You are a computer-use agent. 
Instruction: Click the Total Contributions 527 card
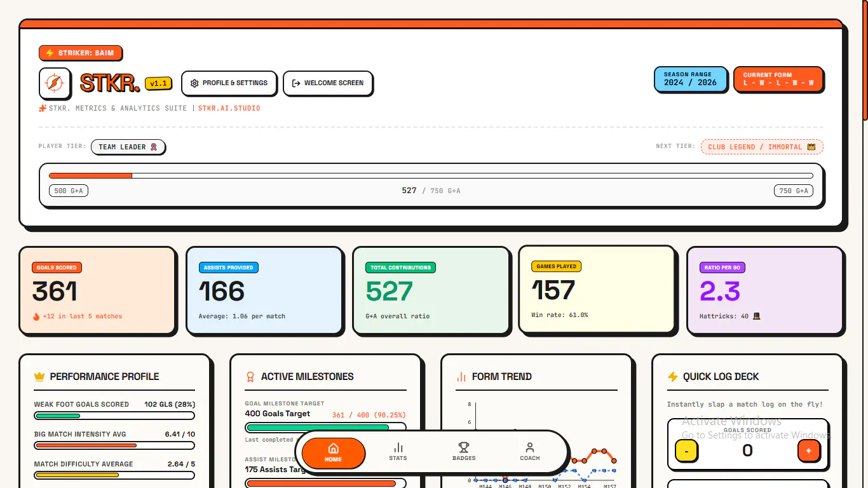pyautogui.click(x=431, y=290)
